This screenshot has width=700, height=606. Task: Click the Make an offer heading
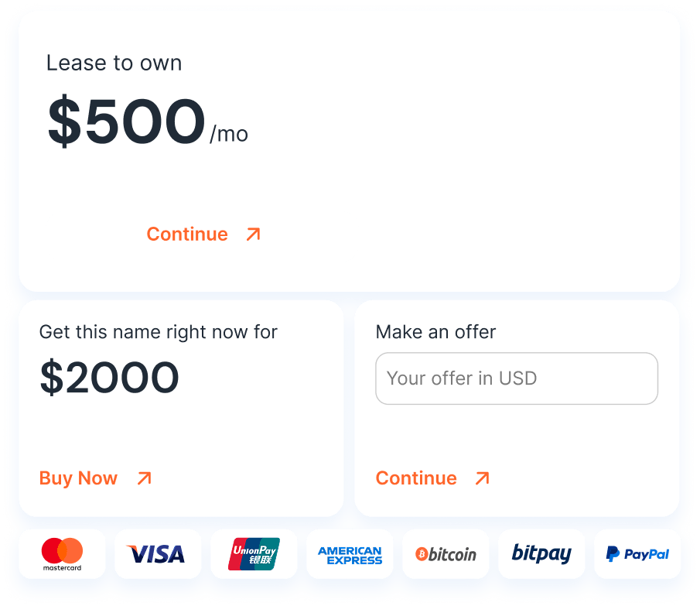[435, 332]
